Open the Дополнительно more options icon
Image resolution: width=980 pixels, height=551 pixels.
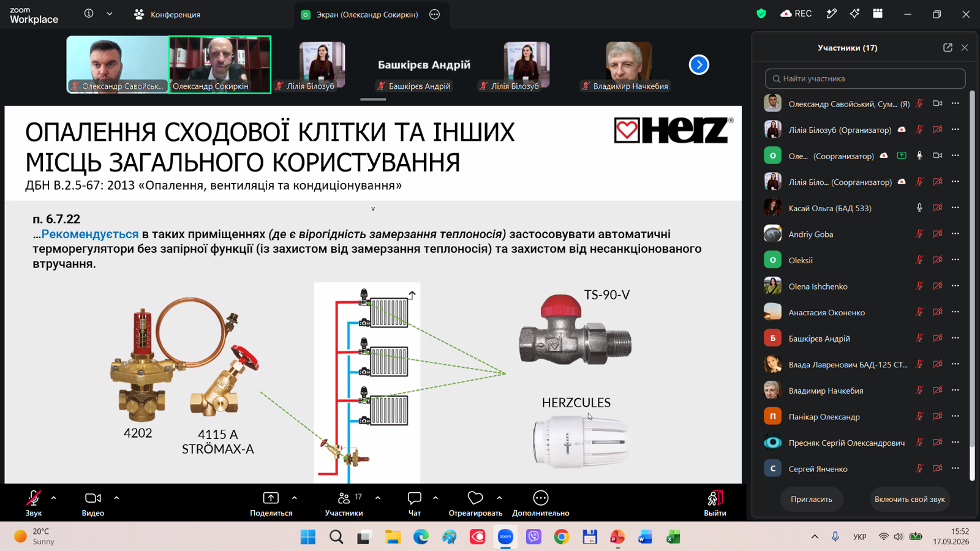[540, 498]
